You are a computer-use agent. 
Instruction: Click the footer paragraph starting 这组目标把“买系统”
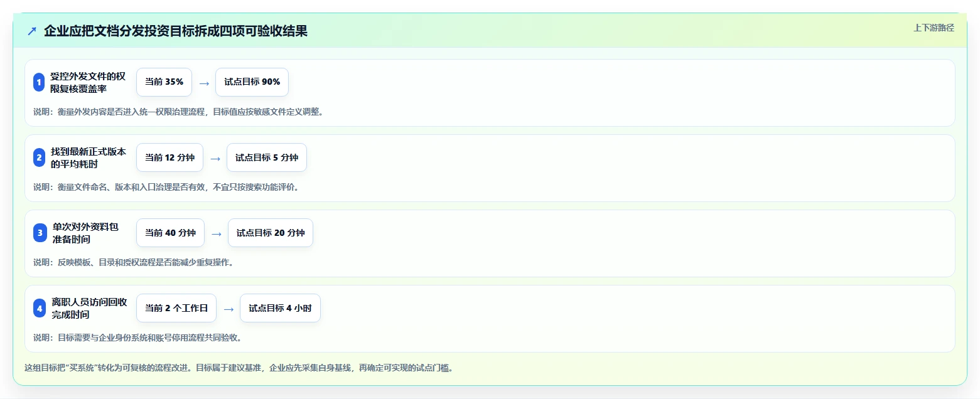tap(239, 368)
